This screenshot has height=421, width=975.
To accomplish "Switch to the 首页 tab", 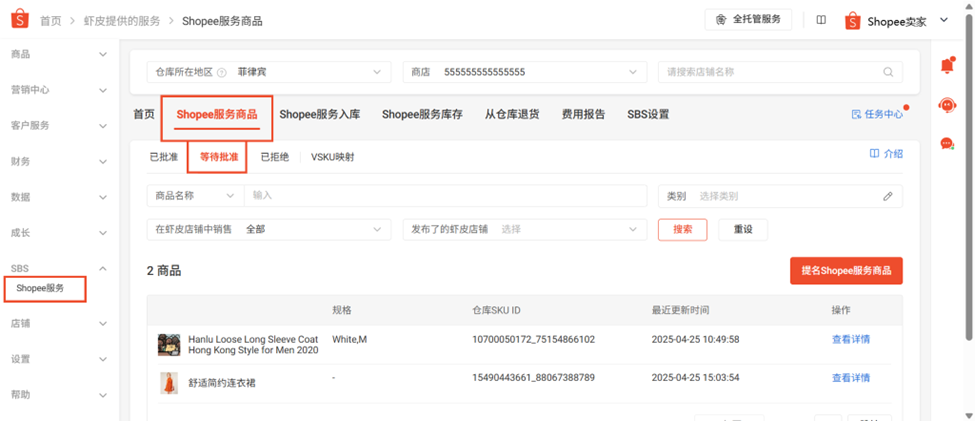I will pyautogui.click(x=144, y=114).
